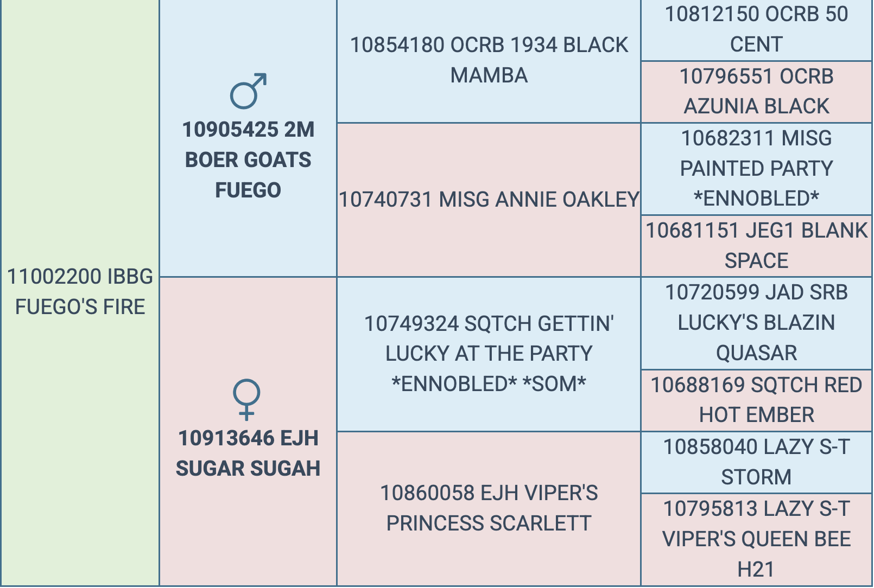Open Sqtch Gettin' Lucky At The Party

tap(489, 354)
